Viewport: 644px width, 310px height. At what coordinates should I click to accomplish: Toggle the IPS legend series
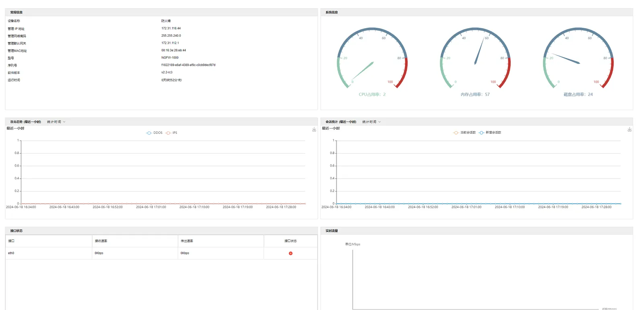pyautogui.click(x=171, y=133)
